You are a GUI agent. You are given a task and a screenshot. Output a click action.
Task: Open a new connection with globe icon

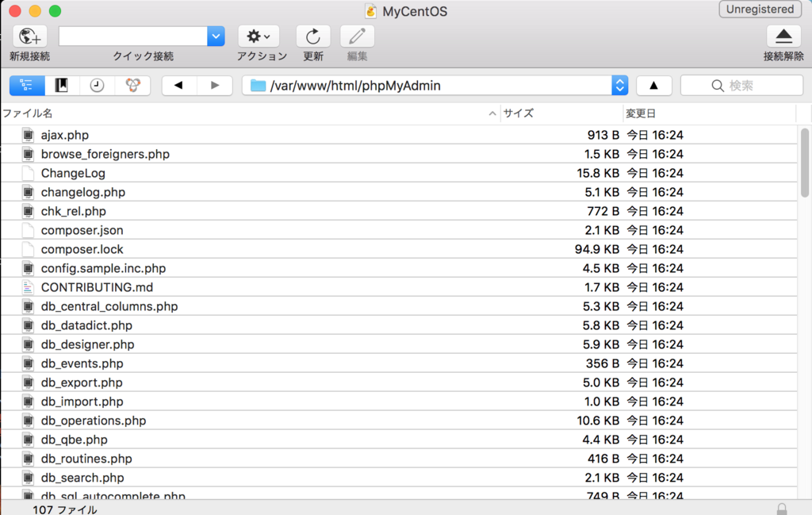coord(29,37)
